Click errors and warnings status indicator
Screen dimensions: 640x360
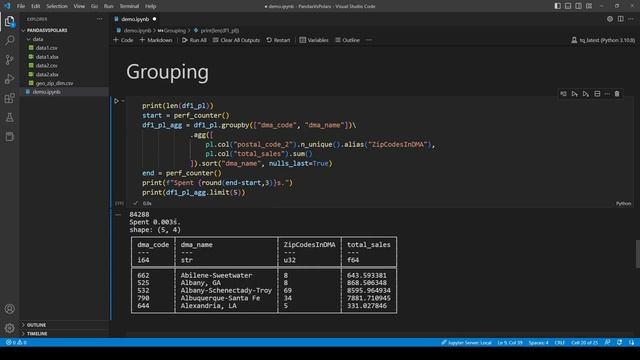16,342
